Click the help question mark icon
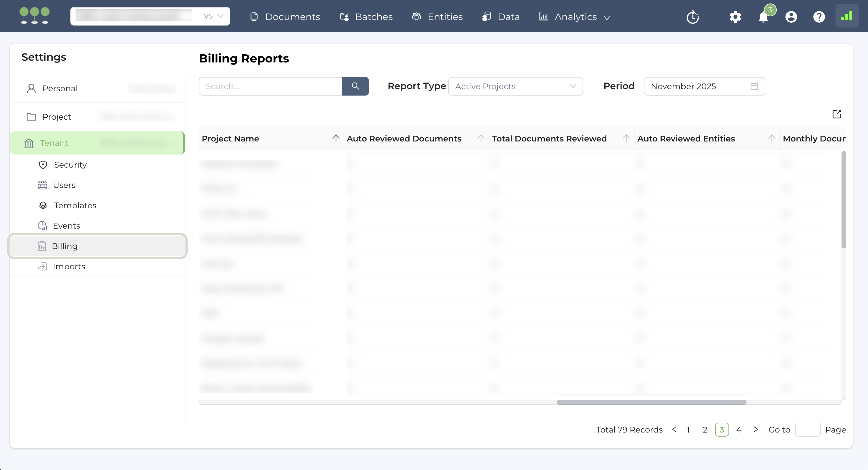 pos(819,17)
